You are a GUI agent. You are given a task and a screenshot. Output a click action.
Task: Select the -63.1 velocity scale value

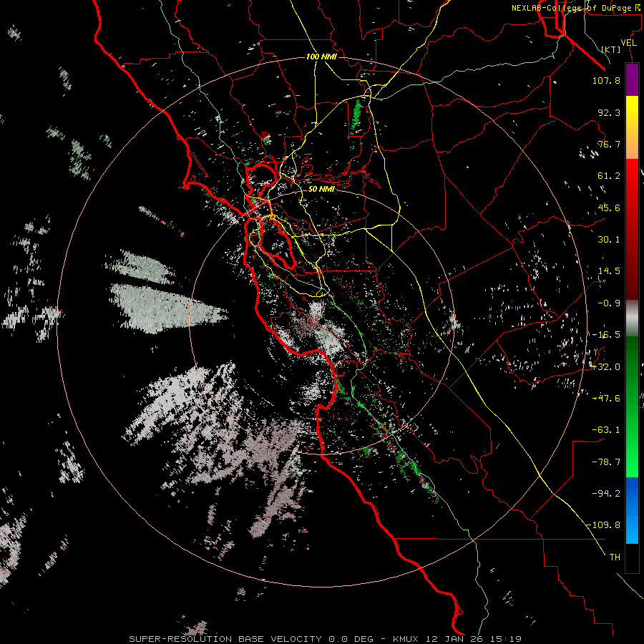click(606, 430)
